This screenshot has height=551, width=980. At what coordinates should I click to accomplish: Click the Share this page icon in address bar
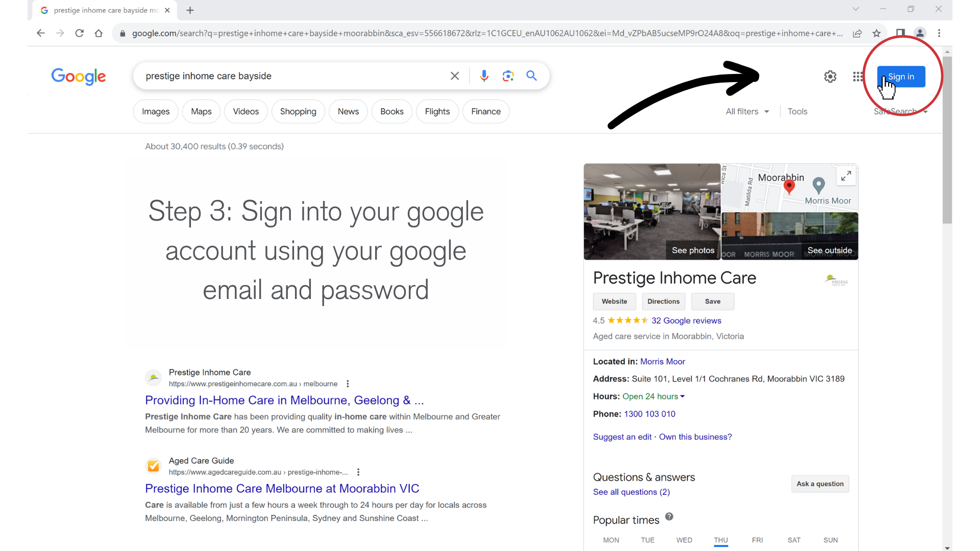(857, 33)
